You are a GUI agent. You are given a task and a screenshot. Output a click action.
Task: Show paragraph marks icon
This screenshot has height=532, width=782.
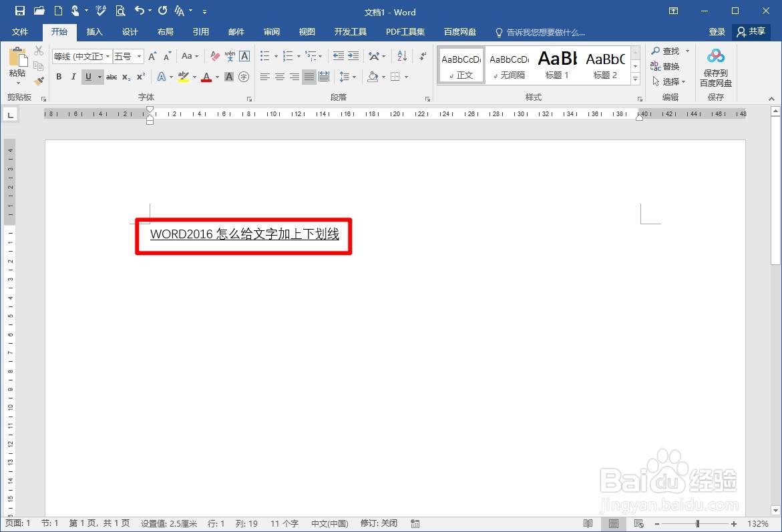(422, 56)
